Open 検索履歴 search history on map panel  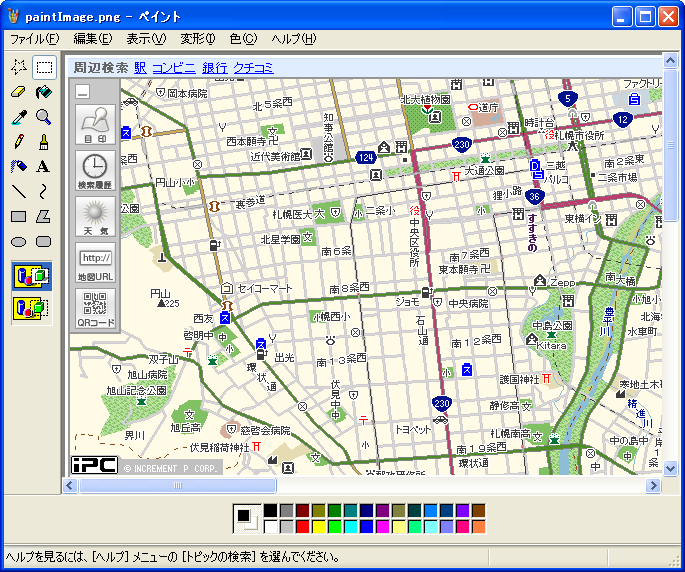coord(95,171)
